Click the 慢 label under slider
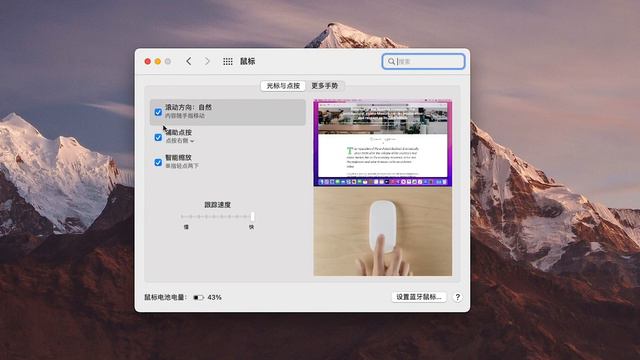Screen dimensions: 640x360 186,227
